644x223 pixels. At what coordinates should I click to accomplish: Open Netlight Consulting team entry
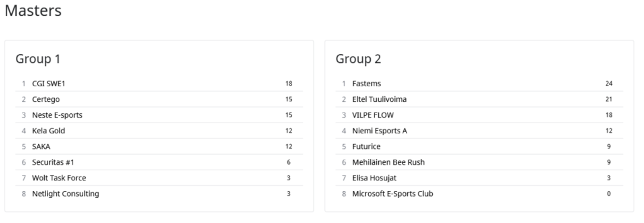65,194
